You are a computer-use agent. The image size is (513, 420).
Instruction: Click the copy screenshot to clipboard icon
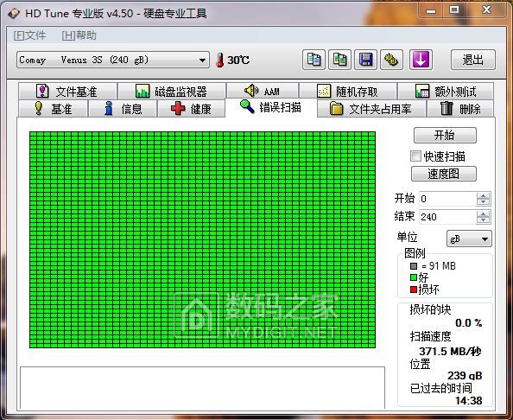click(340, 60)
